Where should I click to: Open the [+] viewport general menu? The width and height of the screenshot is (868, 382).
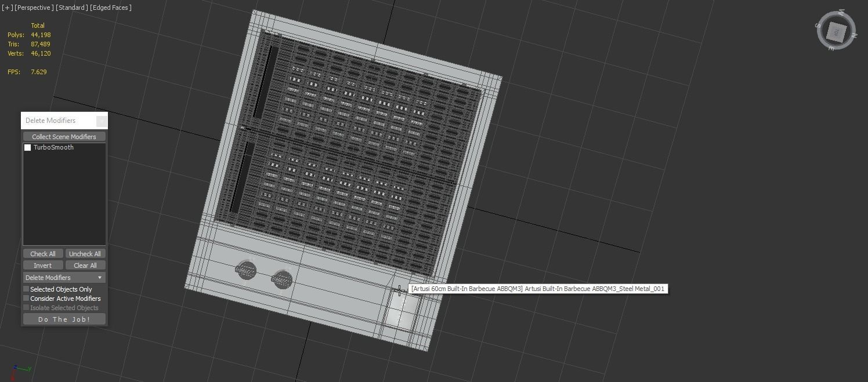point(6,8)
